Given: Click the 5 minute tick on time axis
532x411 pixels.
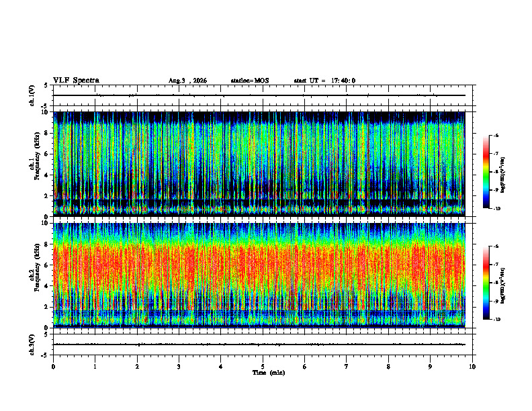Looking at the screenshot, I should (x=263, y=367).
